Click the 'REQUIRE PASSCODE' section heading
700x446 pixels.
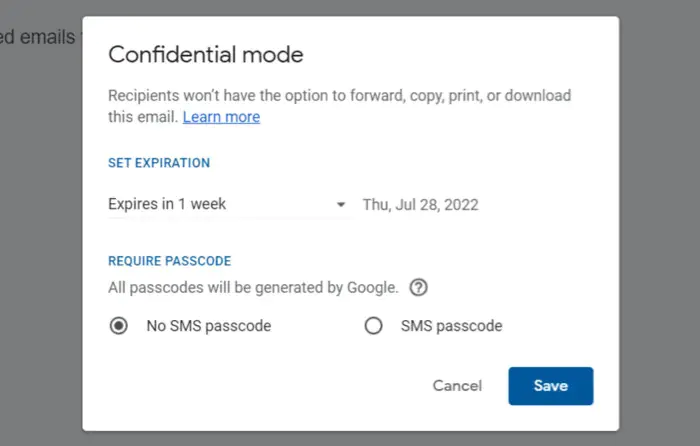[169, 261]
